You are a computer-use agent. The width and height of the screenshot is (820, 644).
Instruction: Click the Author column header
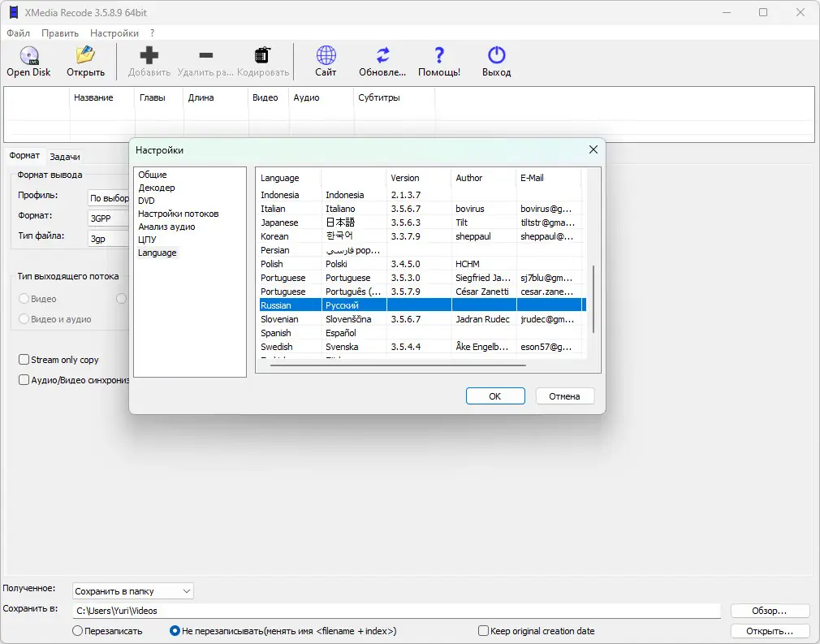click(x=483, y=178)
